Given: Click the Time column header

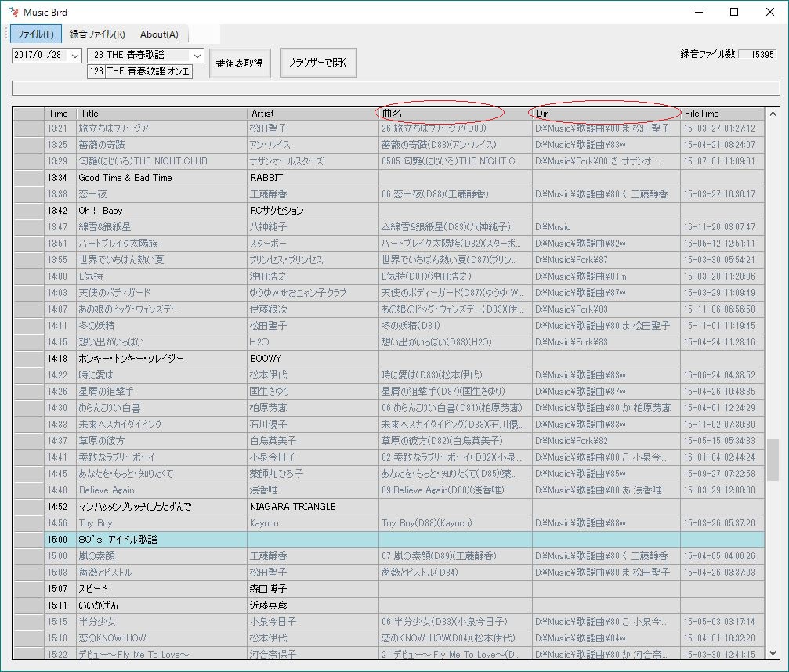Looking at the screenshot, I should (x=60, y=114).
